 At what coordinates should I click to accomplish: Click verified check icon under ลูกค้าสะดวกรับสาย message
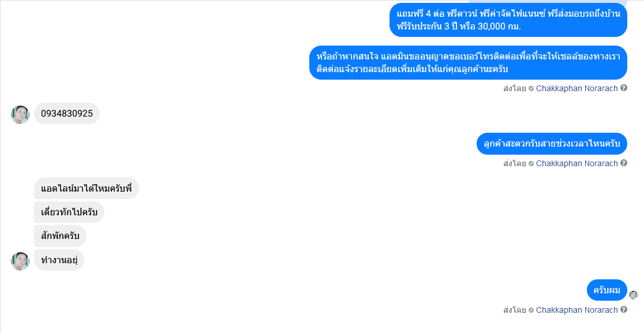coord(531,164)
